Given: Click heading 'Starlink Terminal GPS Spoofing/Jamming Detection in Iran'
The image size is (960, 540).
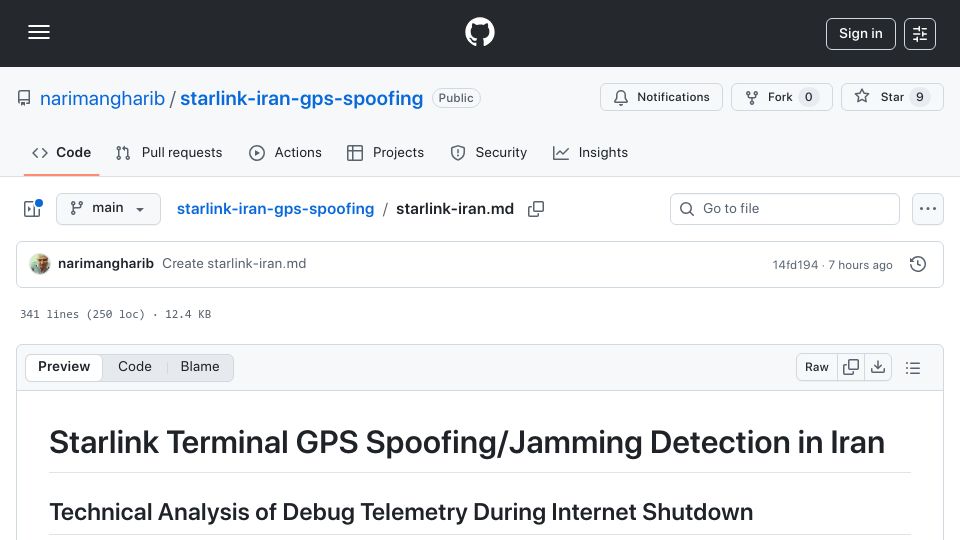Looking at the screenshot, I should click(x=467, y=442).
